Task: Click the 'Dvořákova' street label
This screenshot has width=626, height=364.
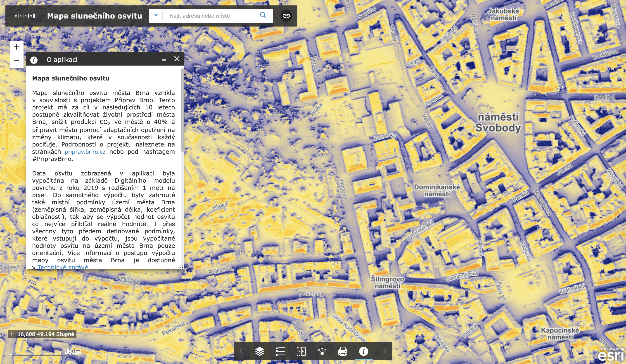Action: coord(605,55)
